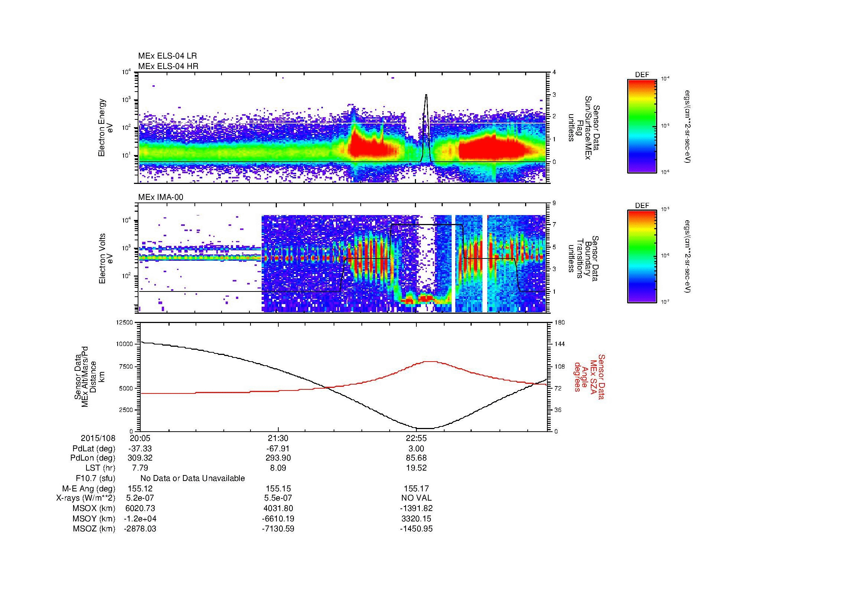Click the 12500 altitude axis tick
Image resolution: width=868 pixels, height=613 pixels.
(x=125, y=322)
